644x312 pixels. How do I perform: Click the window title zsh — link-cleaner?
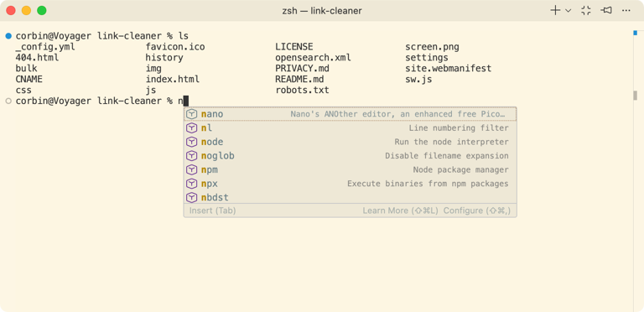pyautogui.click(x=322, y=11)
